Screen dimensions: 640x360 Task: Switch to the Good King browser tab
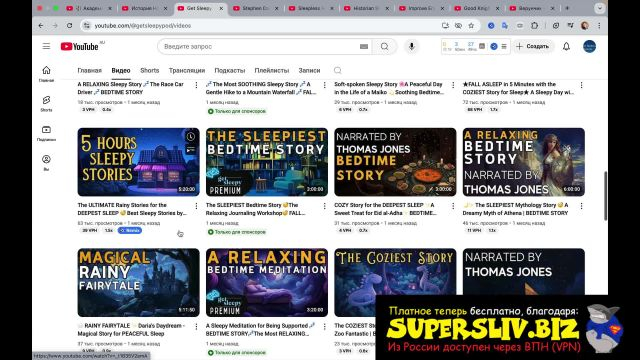(476, 8)
